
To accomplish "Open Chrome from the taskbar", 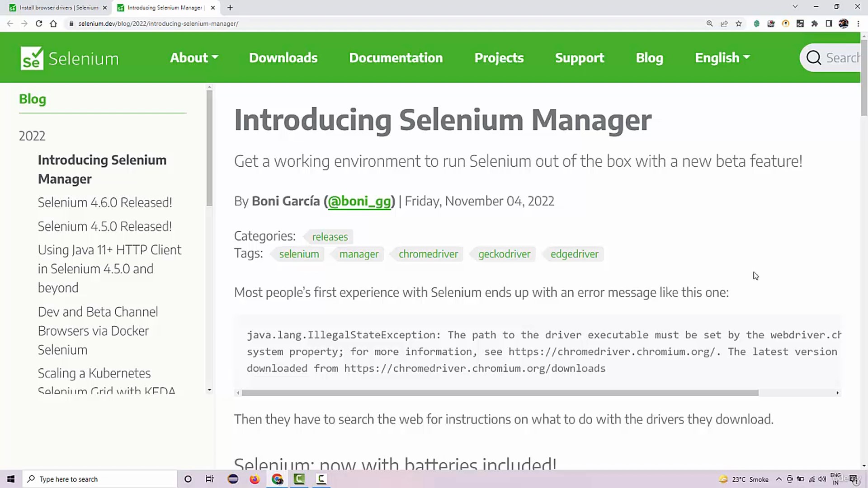I will click(277, 479).
